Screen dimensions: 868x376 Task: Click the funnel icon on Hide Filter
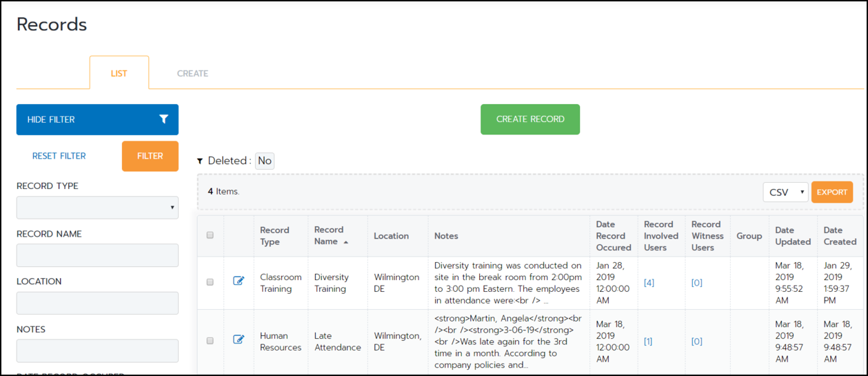(x=163, y=119)
